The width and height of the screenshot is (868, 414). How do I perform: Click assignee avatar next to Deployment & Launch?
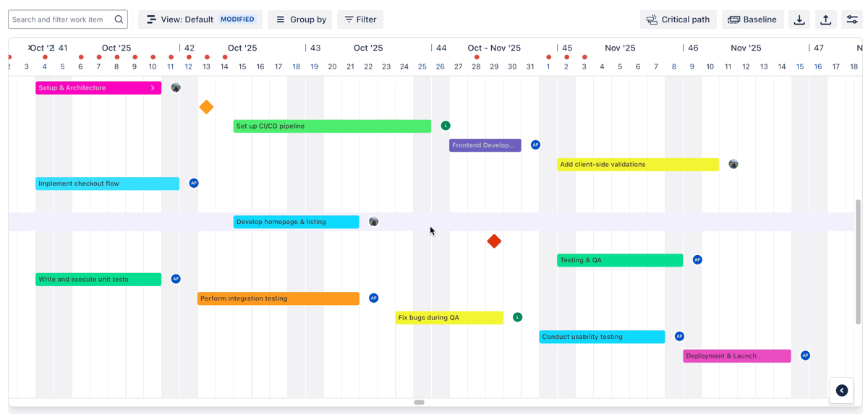[805, 355]
